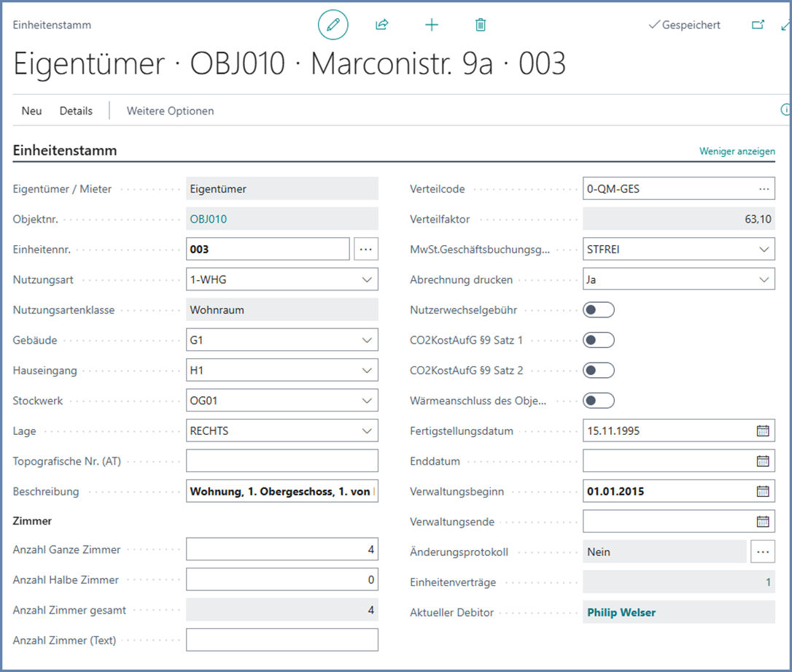Click the Weniger anzeigen link
Viewport: 792px width, 672px height.
pos(737,151)
